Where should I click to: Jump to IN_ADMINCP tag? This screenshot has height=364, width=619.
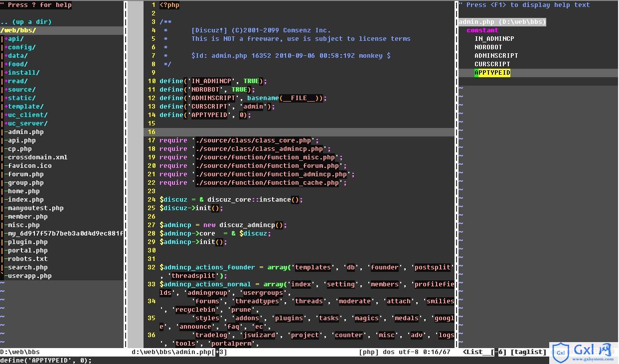click(494, 39)
